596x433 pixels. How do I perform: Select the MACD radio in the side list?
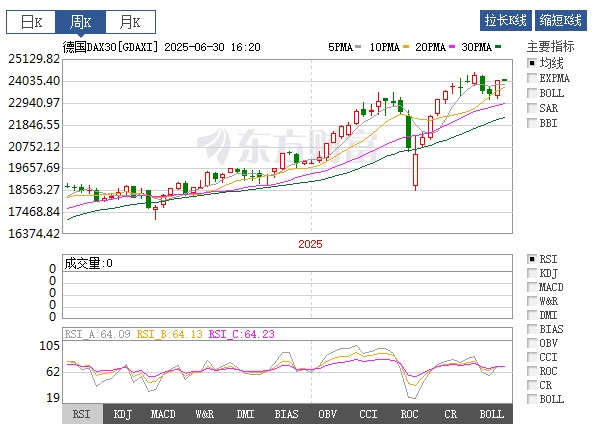[x=532, y=287]
